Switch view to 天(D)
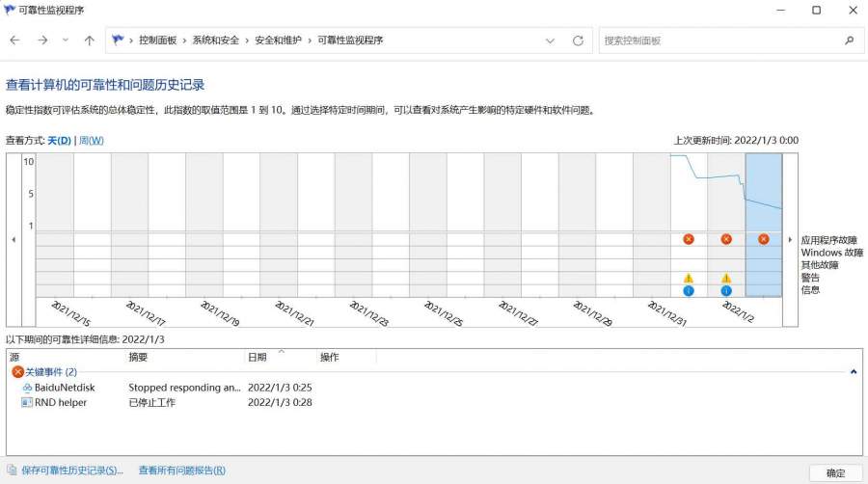The height and width of the screenshot is (484, 868). [59, 141]
